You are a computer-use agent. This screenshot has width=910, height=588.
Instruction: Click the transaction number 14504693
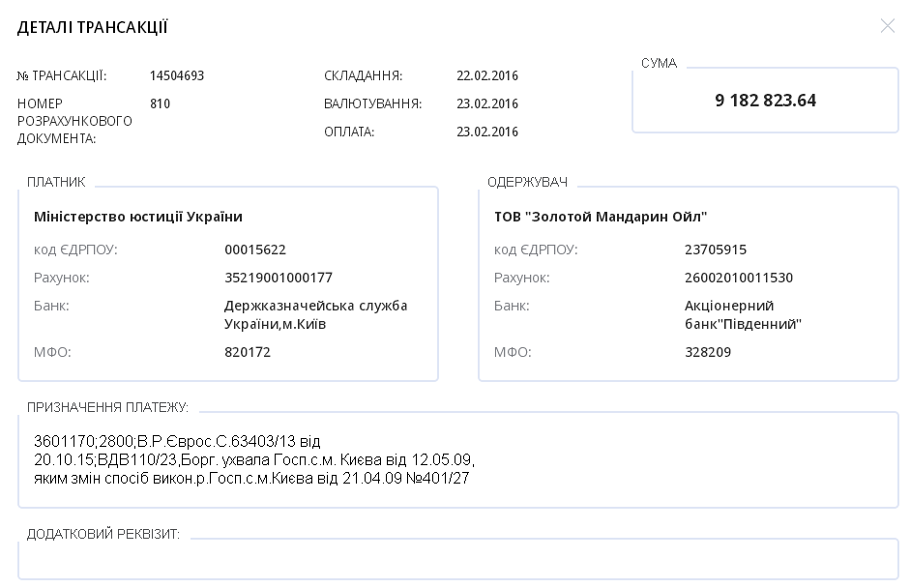click(x=177, y=76)
